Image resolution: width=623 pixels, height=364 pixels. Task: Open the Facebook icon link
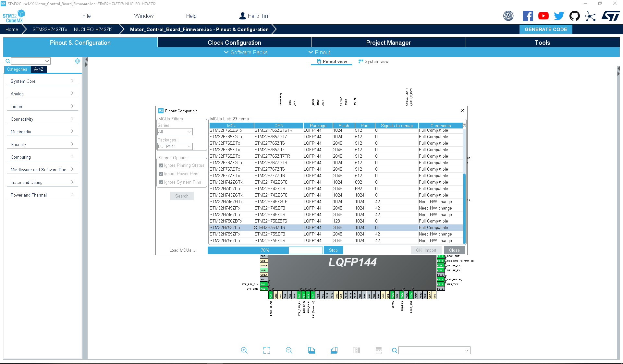coord(528,16)
